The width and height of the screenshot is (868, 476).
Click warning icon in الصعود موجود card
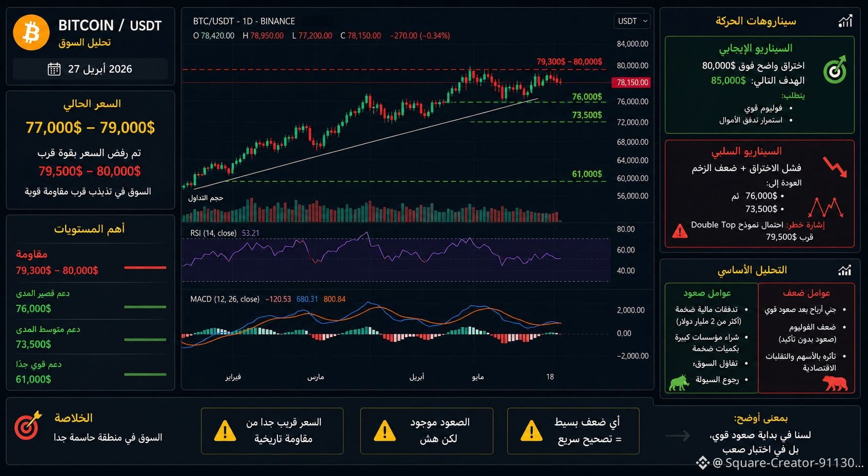tap(385, 431)
